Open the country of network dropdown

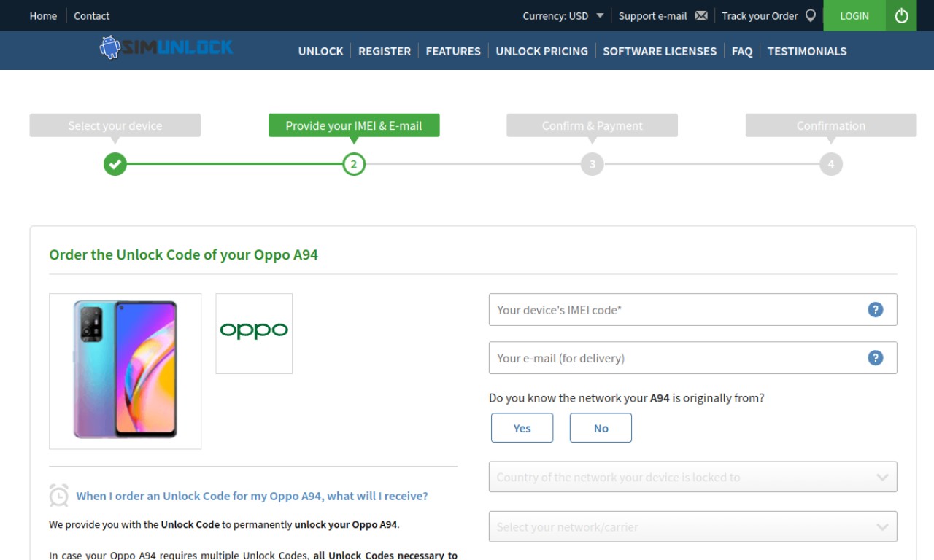[x=692, y=477]
